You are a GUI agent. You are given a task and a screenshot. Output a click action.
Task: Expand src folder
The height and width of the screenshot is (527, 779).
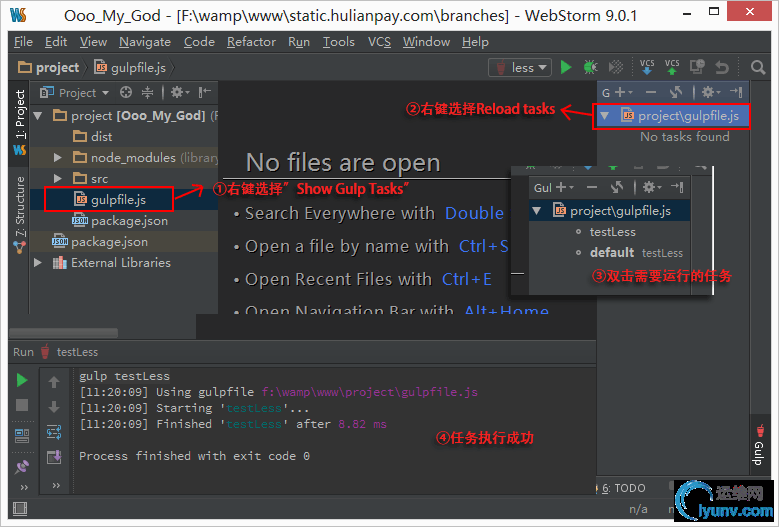[58, 179]
